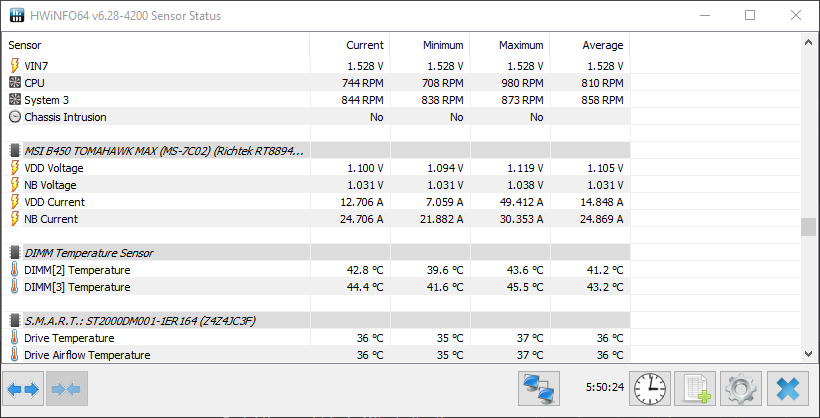
Task: Click the System 3 average 858 RPM
Action: coord(602,100)
